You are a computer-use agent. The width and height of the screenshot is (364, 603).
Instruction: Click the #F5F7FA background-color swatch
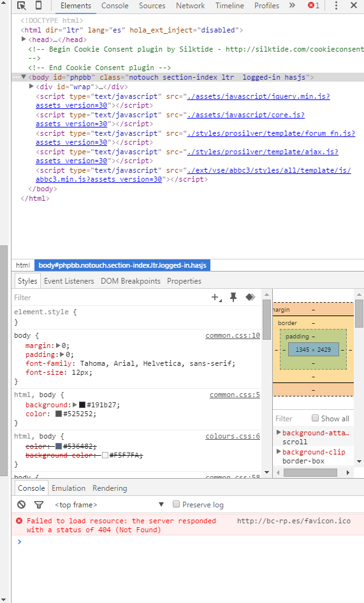[105, 455]
